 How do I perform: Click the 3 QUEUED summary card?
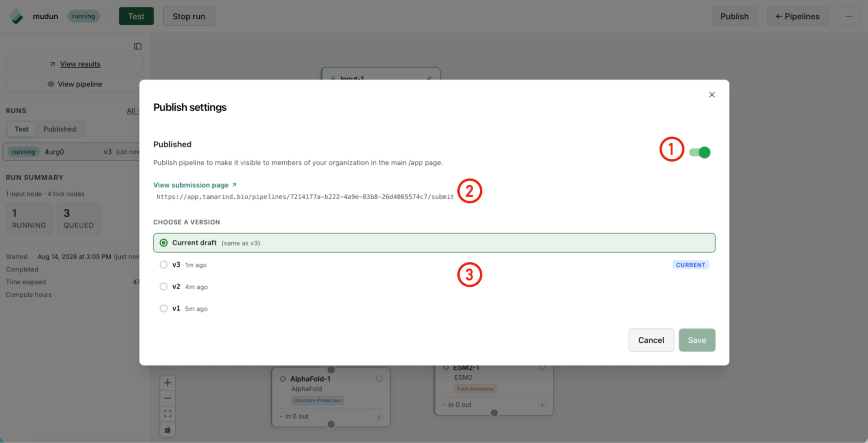(x=79, y=219)
